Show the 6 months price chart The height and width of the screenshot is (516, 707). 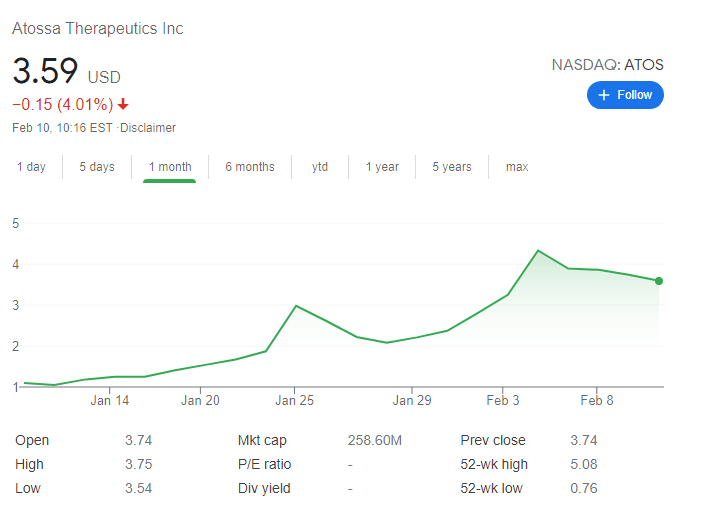click(x=249, y=167)
